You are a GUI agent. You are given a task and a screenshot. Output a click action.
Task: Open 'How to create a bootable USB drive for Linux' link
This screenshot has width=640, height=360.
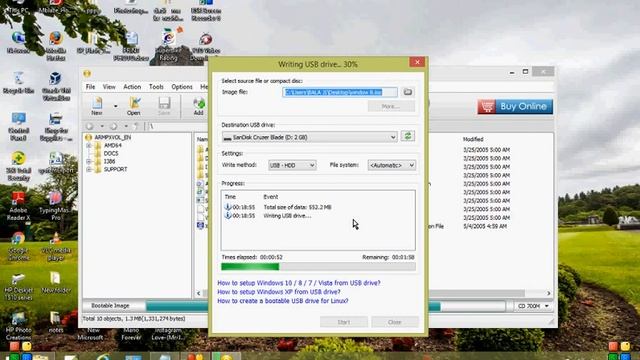pyautogui.click(x=283, y=301)
